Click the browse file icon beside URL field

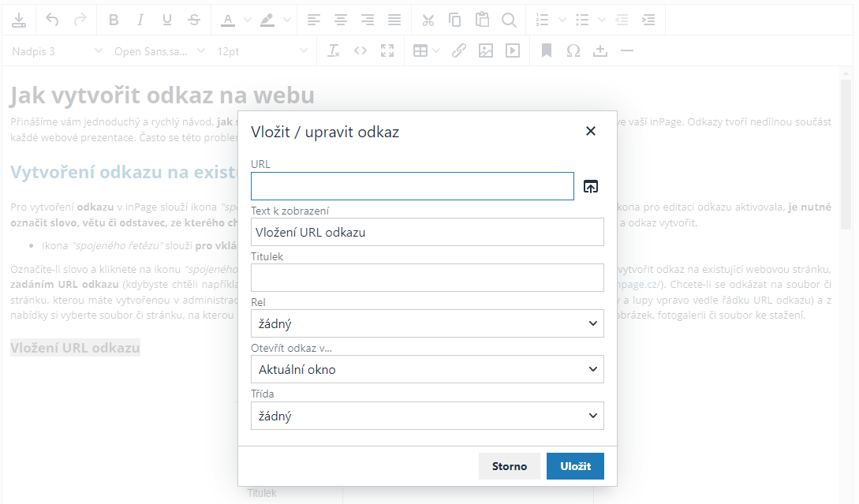[591, 187]
